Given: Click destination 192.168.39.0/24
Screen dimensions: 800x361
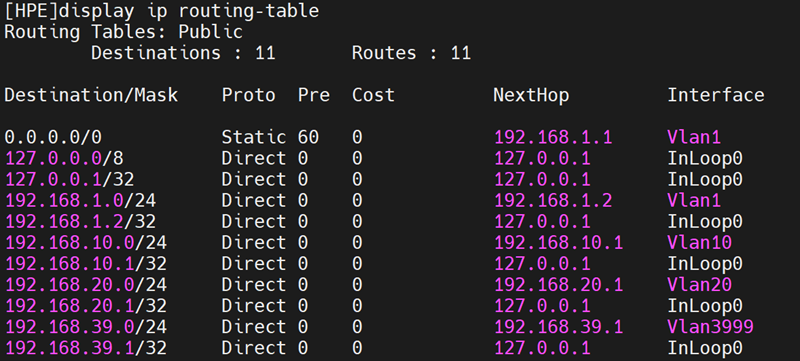Looking at the screenshot, I should click(x=86, y=327).
